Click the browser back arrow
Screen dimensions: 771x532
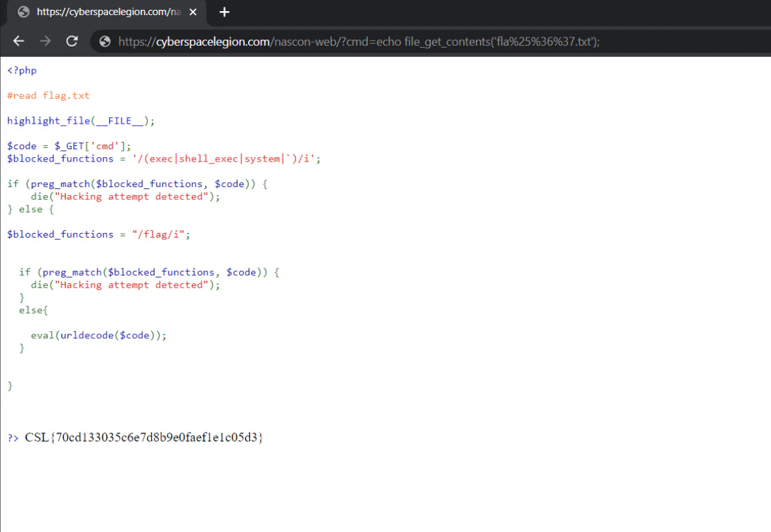click(18, 41)
